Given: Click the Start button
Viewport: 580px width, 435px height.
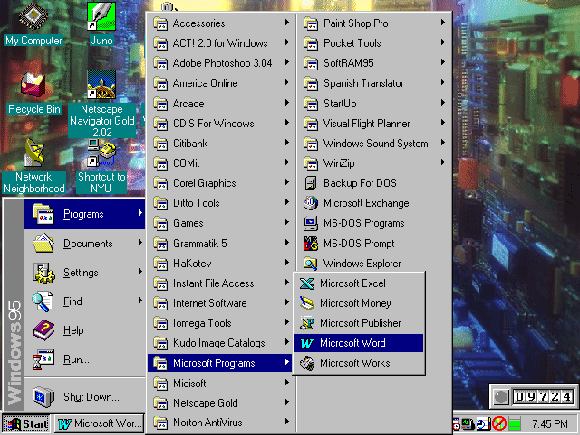Looking at the screenshot, I should click(x=26, y=424).
